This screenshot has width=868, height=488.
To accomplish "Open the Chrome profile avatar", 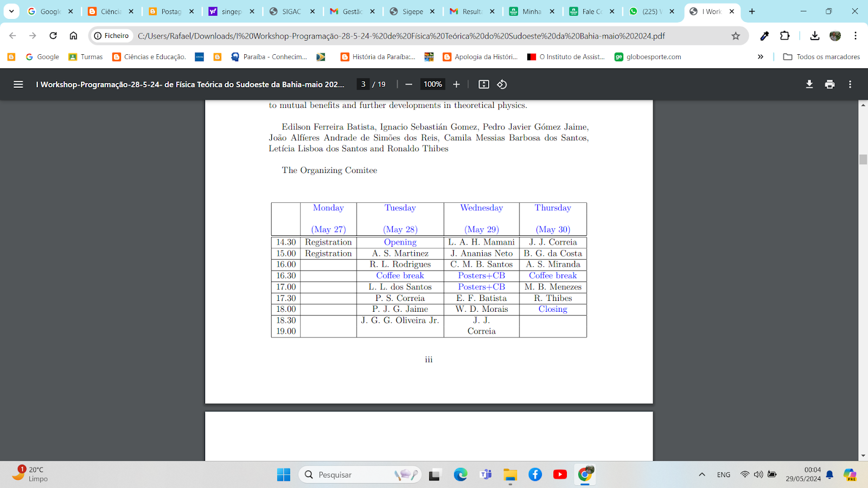I will (x=835, y=36).
